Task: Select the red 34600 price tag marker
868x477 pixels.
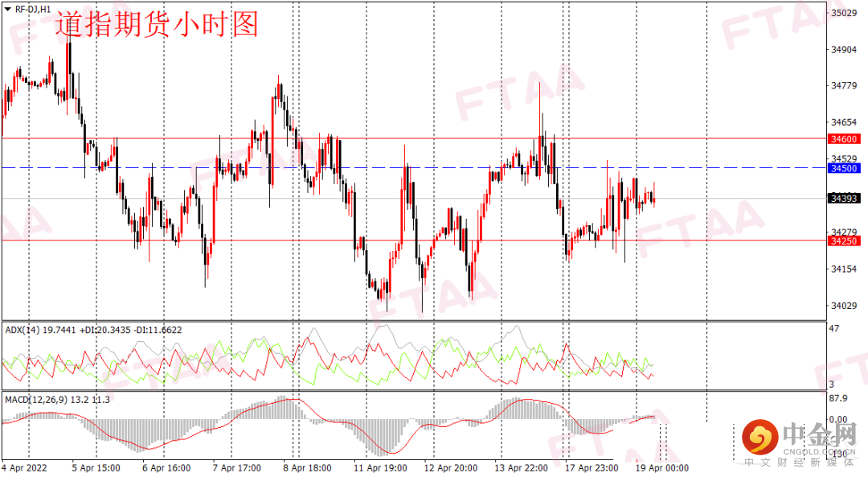Action: pos(844,138)
